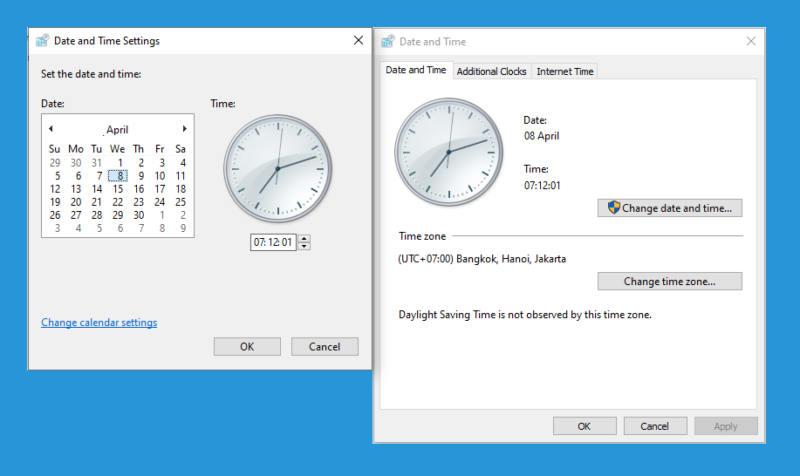Click shield icon on Change date and time
Viewport: 800px width, 476px height.
[614, 208]
